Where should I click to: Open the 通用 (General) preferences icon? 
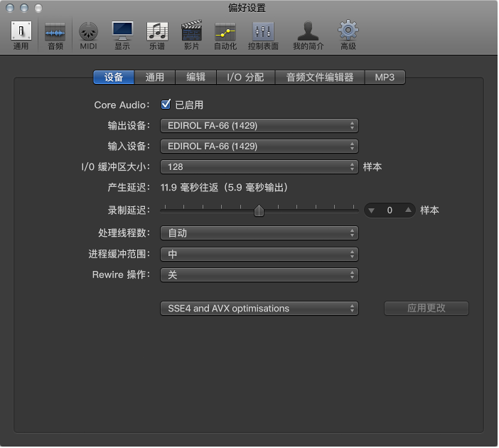pyautogui.click(x=21, y=33)
